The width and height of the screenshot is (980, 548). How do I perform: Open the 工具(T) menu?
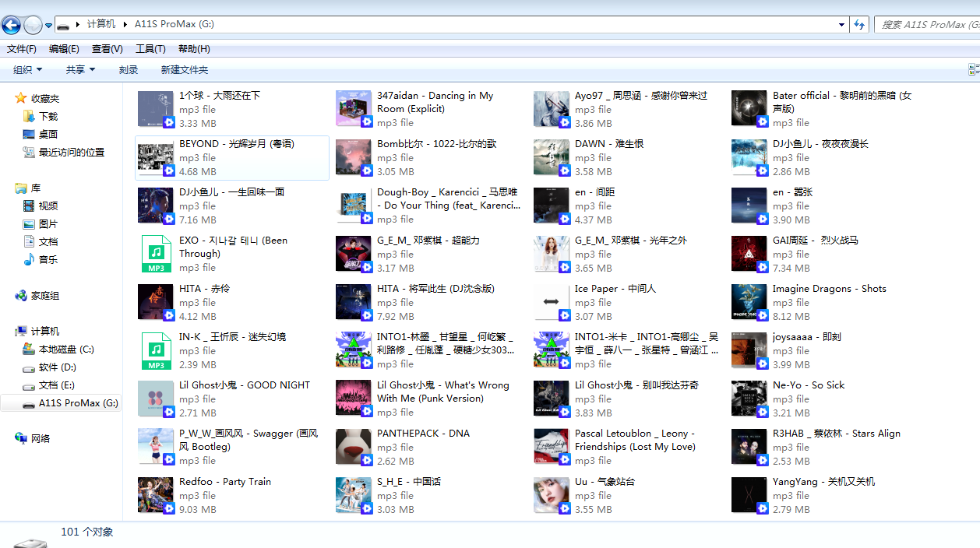(x=151, y=49)
